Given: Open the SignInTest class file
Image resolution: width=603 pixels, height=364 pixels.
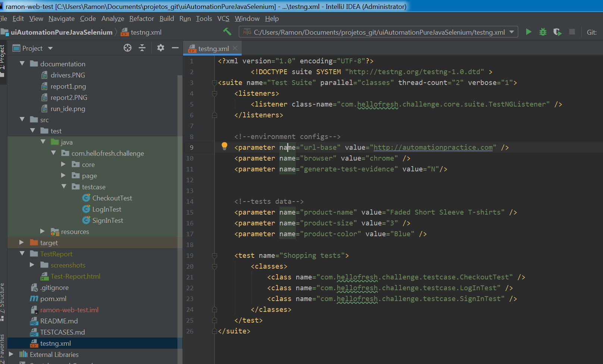Looking at the screenshot, I should (107, 221).
